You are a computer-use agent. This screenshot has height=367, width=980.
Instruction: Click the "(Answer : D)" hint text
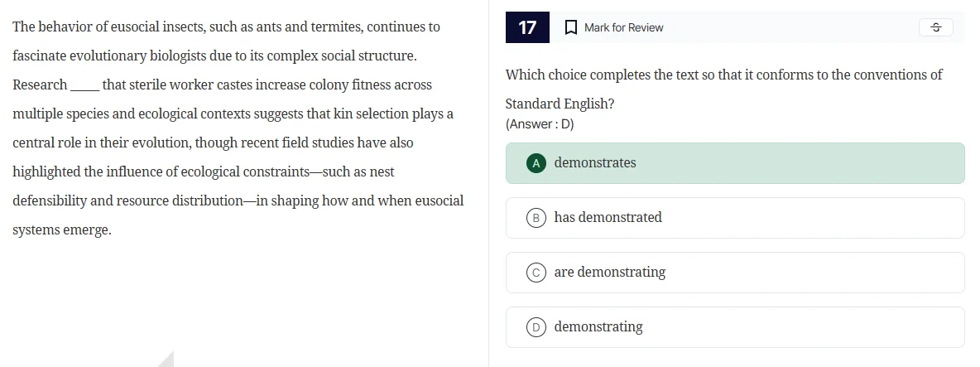click(x=540, y=124)
